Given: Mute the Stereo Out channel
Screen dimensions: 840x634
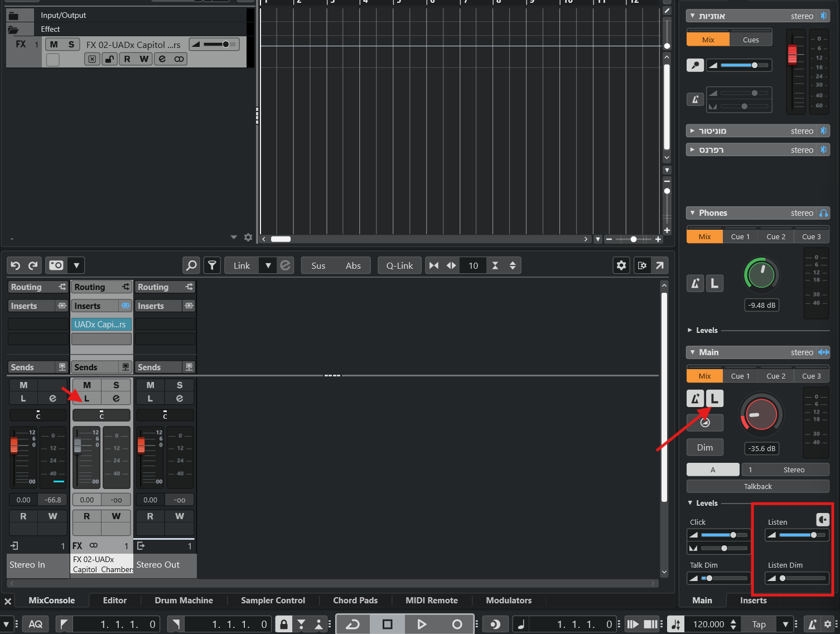Looking at the screenshot, I should (x=151, y=385).
